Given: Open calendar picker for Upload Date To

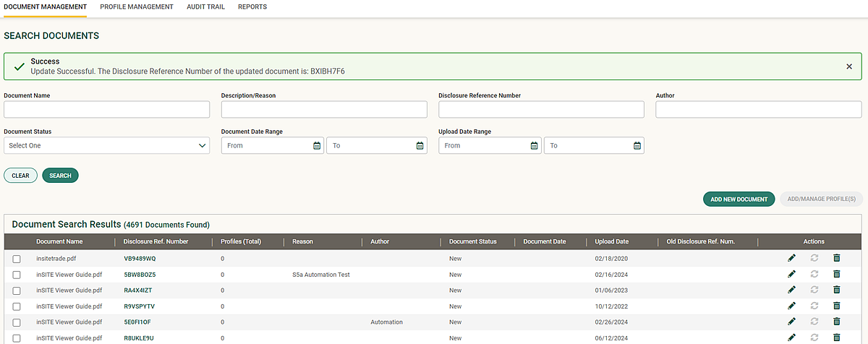Looking at the screenshot, I should point(637,145).
